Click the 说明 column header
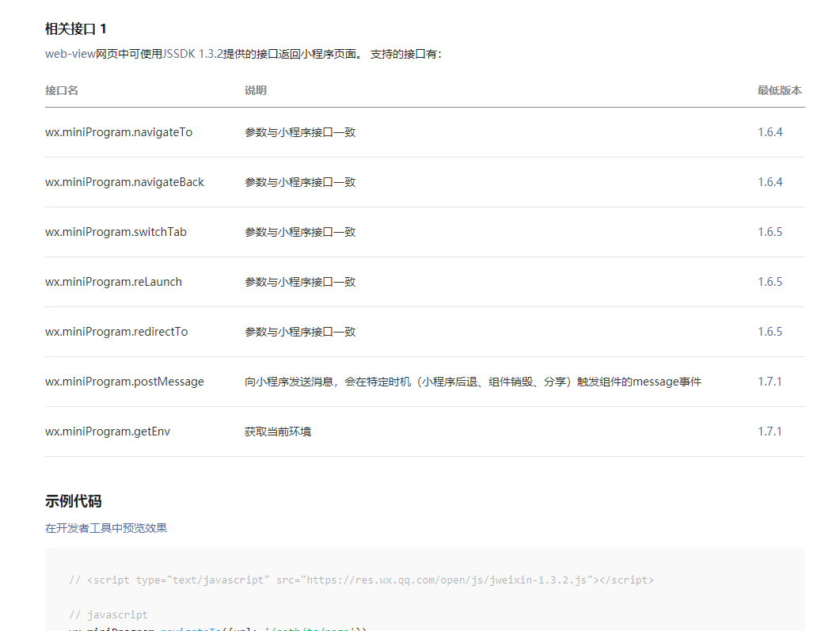 click(x=256, y=90)
